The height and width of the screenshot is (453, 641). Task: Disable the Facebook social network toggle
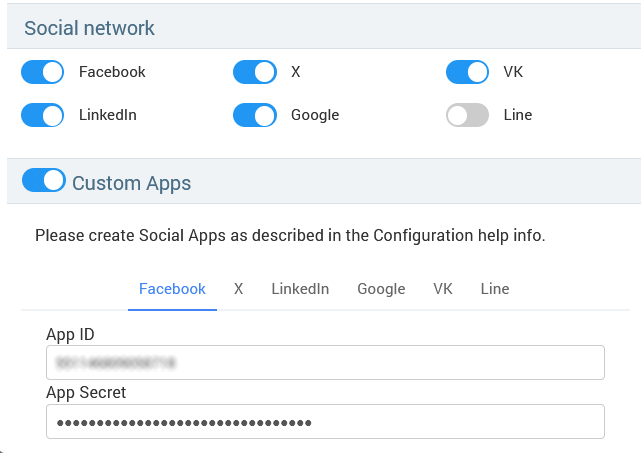[x=42, y=72]
